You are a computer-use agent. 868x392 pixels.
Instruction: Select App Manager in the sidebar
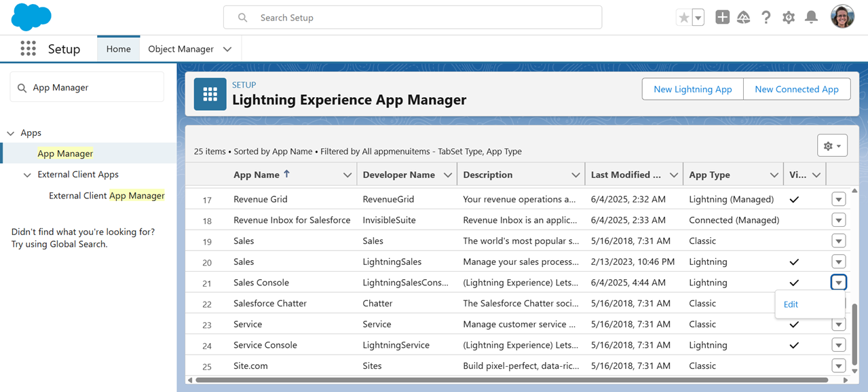pos(65,154)
